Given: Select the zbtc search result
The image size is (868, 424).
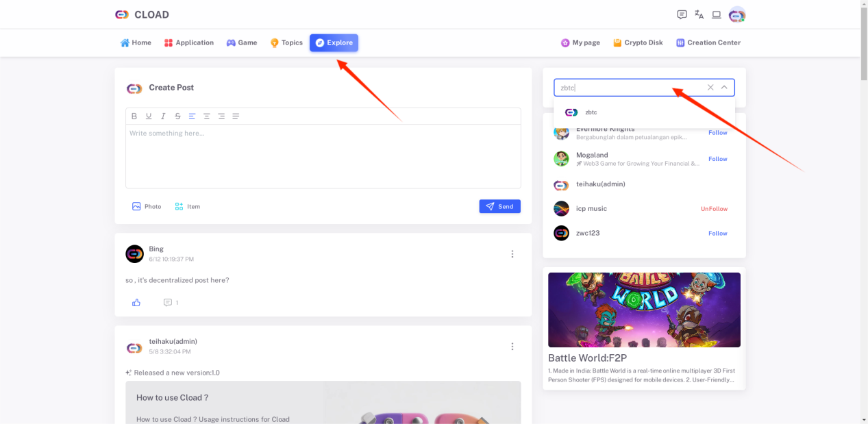Looking at the screenshot, I should (x=644, y=112).
